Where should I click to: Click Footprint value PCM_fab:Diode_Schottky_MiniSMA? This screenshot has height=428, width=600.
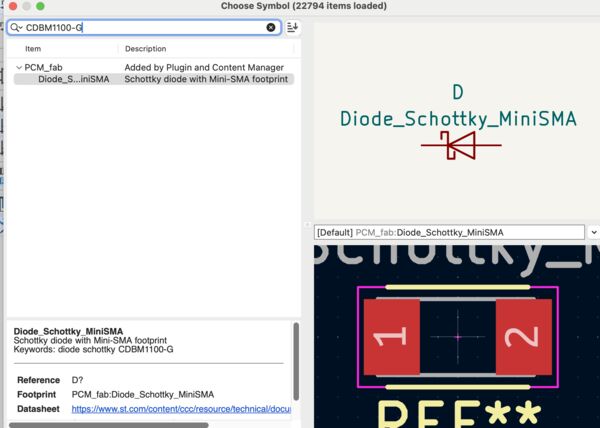[143, 394]
